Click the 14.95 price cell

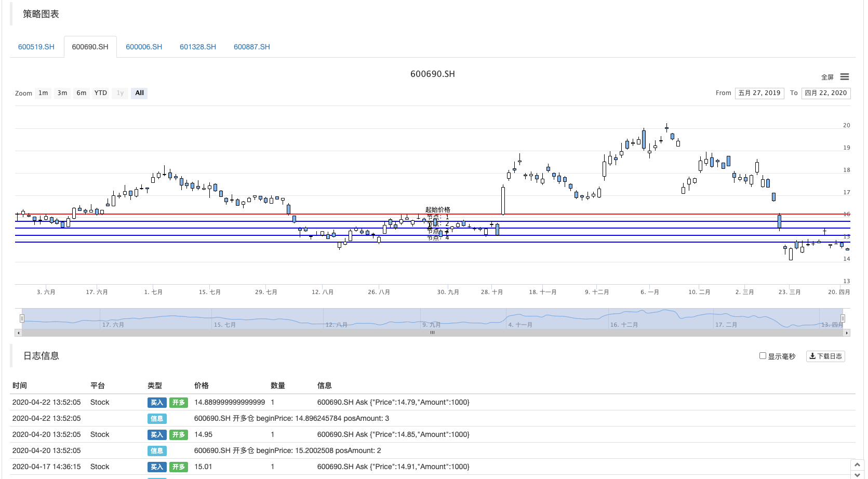pos(203,434)
